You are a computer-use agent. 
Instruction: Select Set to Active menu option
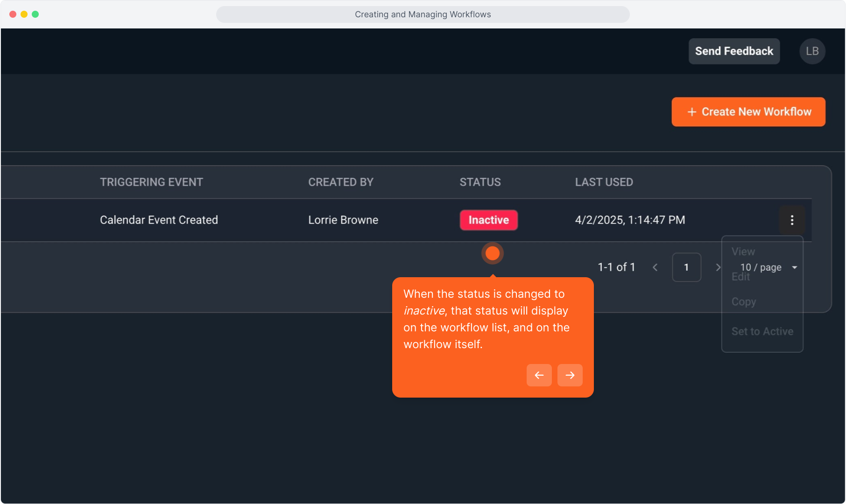tap(762, 331)
